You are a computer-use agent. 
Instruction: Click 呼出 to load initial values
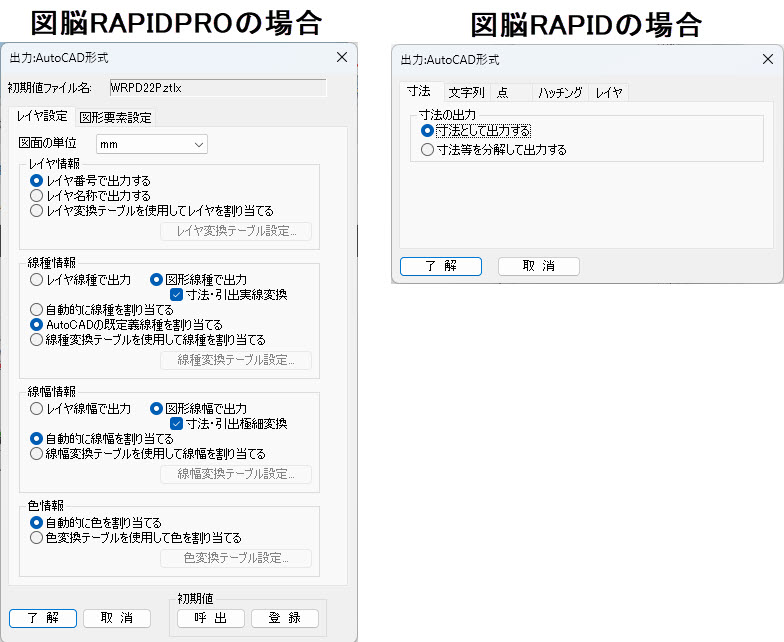click(210, 618)
